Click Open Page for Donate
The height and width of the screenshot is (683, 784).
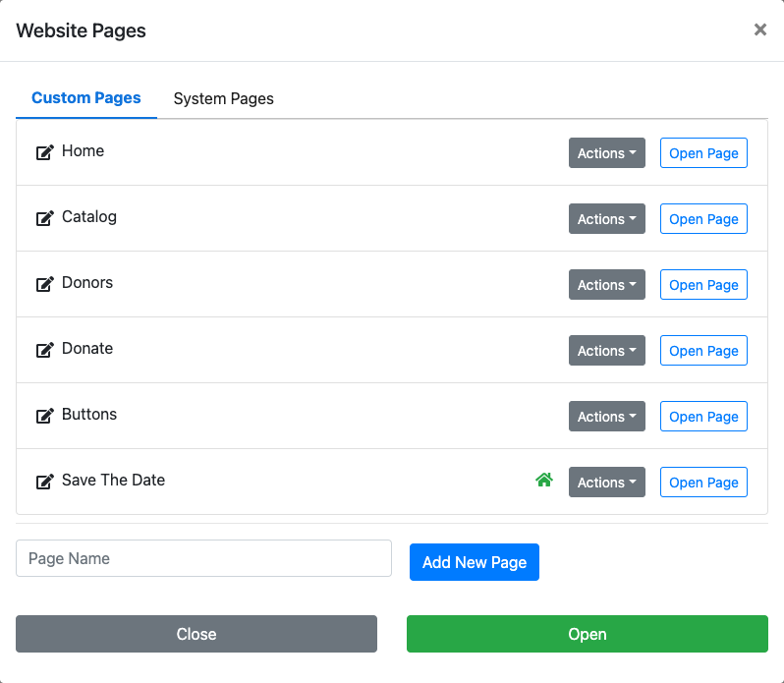tap(703, 351)
